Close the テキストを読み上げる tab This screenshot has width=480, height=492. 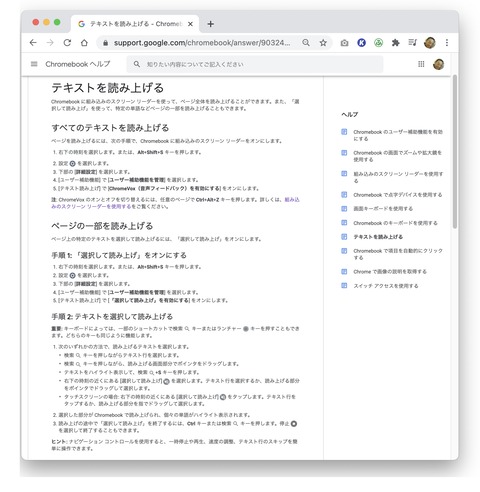pos(190,24)
